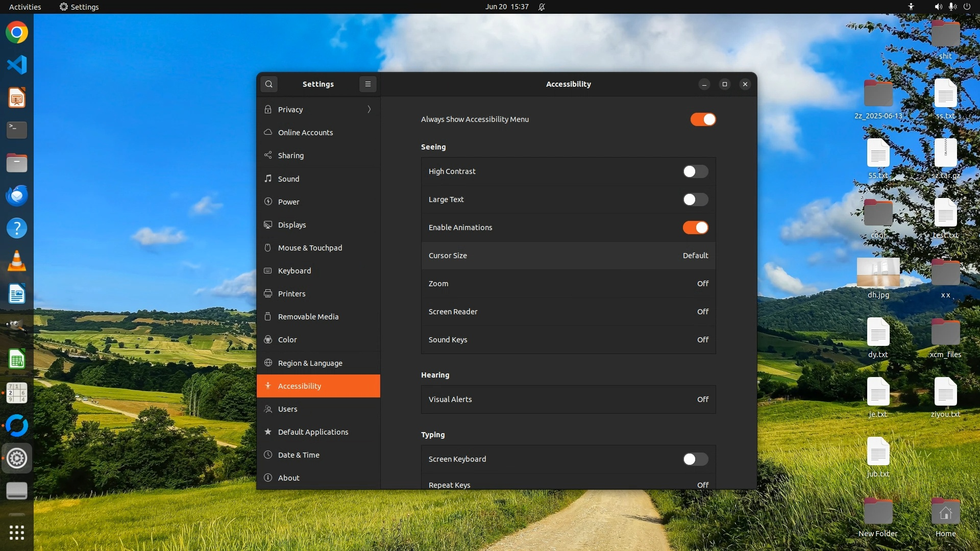Open the hamburger menu in Settings header
980x551 pixels.
(x=367, y=84)
